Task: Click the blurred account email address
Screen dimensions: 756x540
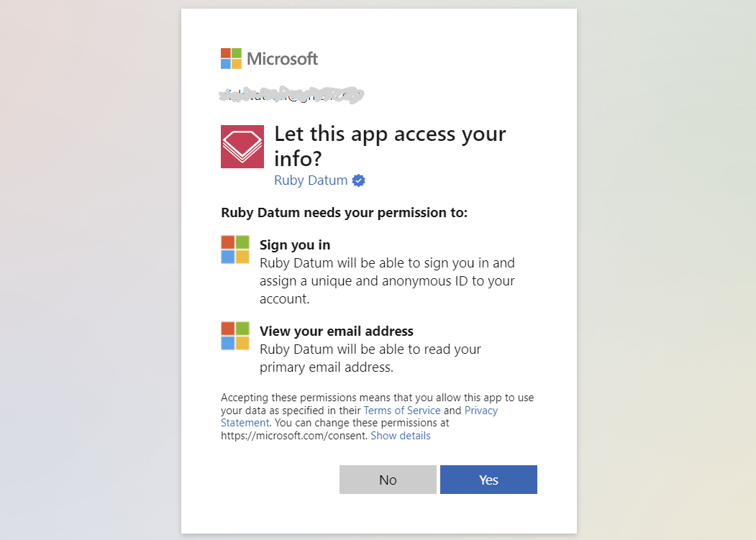Action: pos(291,95)
